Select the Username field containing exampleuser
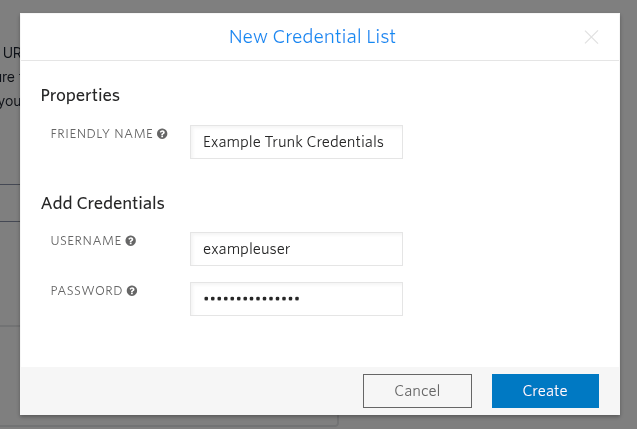The image size is (637, 429). point(296,249)
